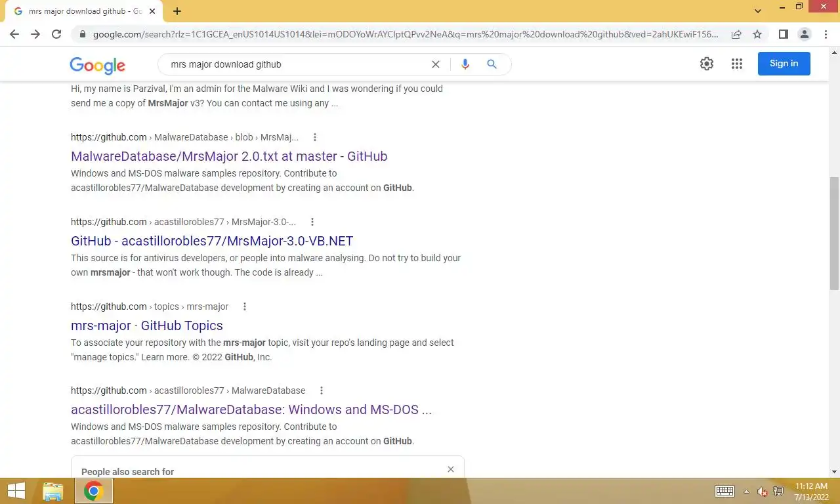Open options for MalwareDatabase repository result
The width and height of the screenshot is (840, 504).
(322, 390)
